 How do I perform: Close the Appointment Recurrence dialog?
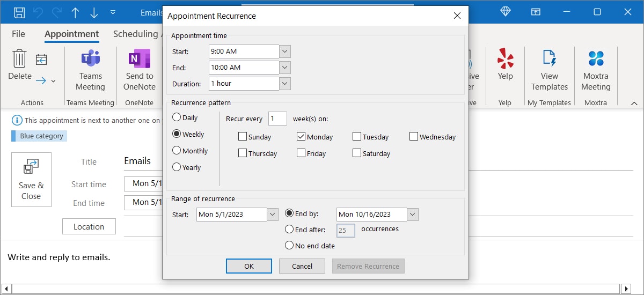click(x=457, y=16)
